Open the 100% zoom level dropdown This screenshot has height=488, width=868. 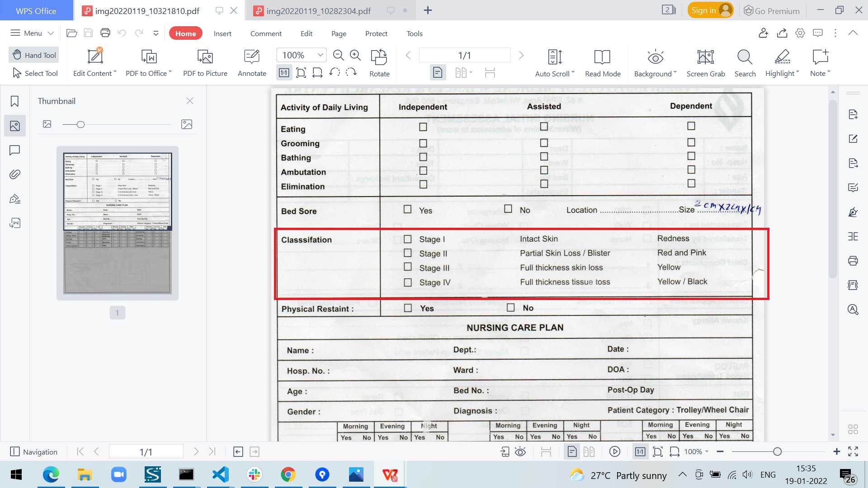321,55
